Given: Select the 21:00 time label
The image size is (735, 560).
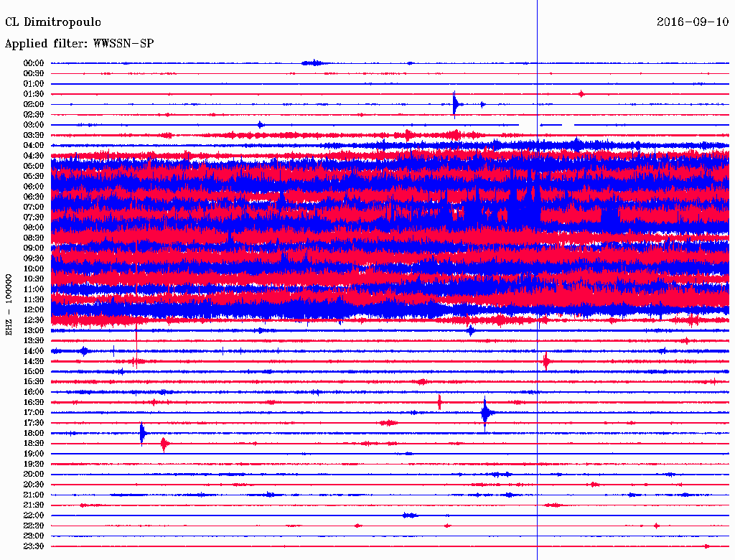Looking at the screenshot, I should pos(34,495).
